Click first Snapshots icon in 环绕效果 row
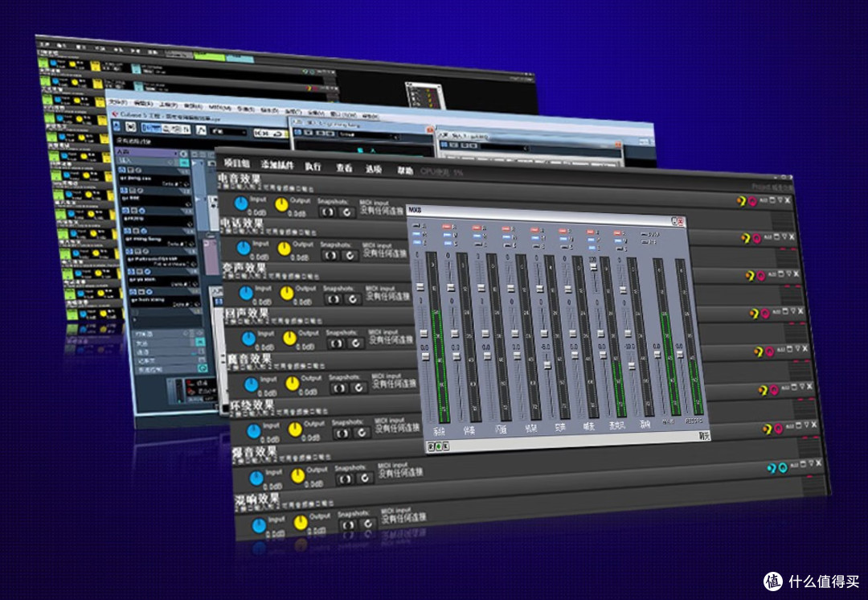The width and height of the screenshot is (868, 600). [342, 434]
